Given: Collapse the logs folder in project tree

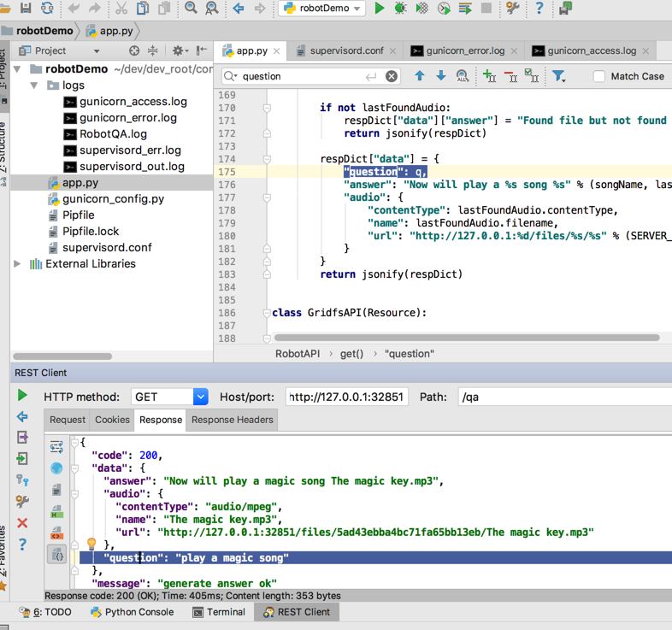Looking at the screenshot, I should point(34,85).
